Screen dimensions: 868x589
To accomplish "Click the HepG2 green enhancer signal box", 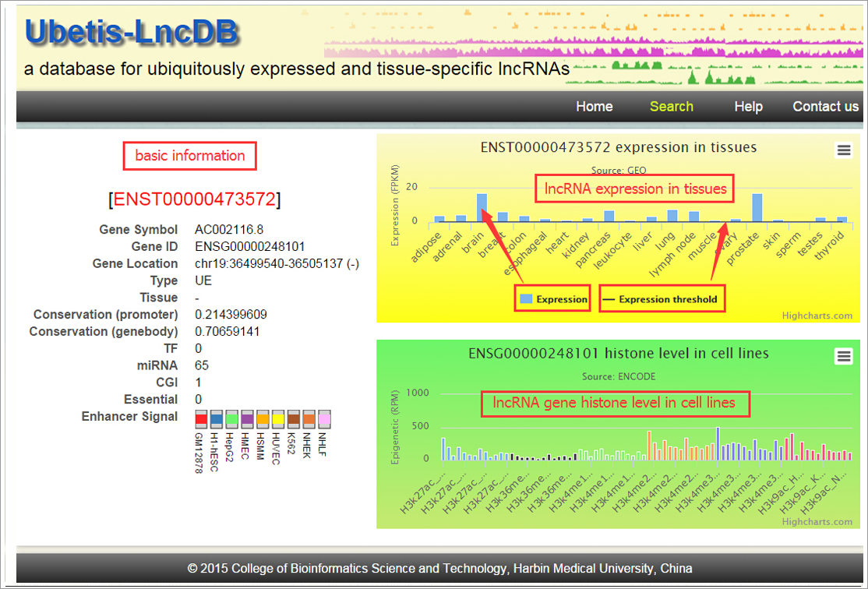I will coord(231,418).
